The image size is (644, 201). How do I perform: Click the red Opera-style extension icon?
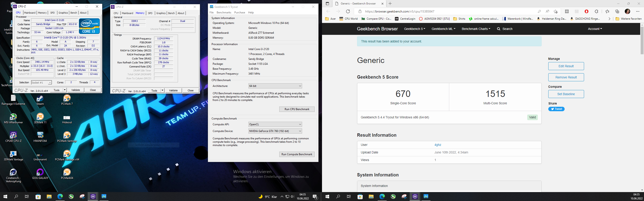click(x=587, y=11)
